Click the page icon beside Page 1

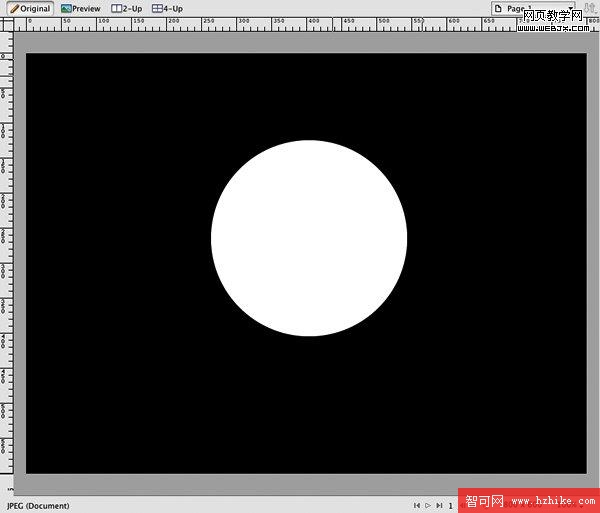click(497, 8)
